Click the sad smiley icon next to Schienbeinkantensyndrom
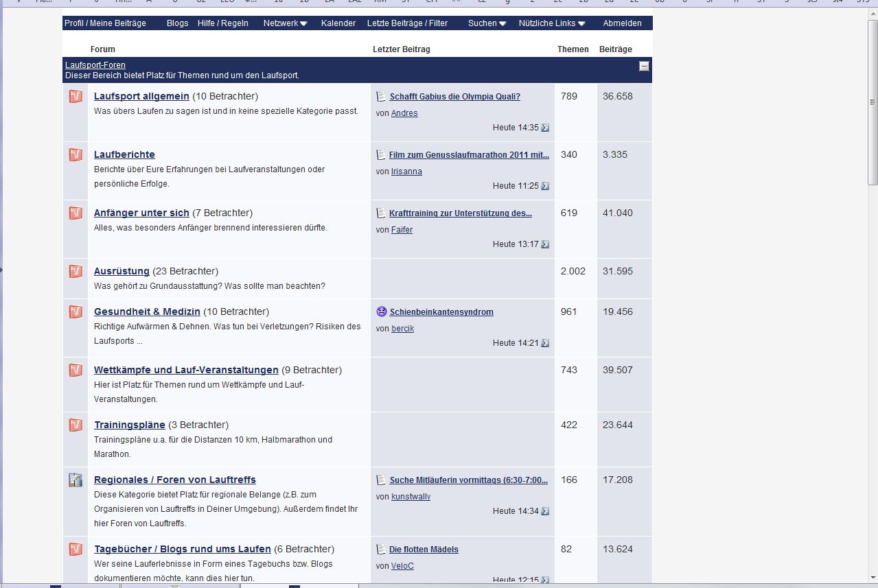 (x=382, y=311)
